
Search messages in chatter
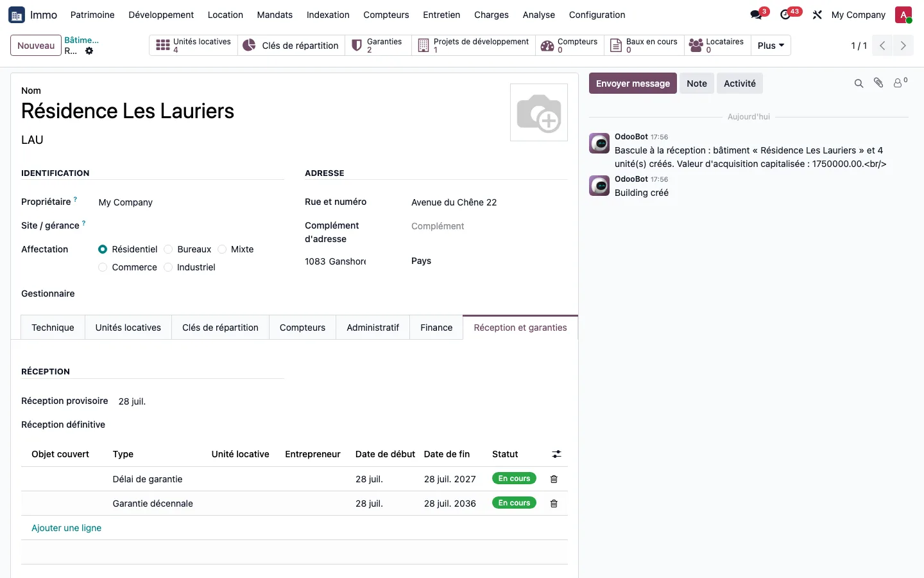click(x=859, y=83)
